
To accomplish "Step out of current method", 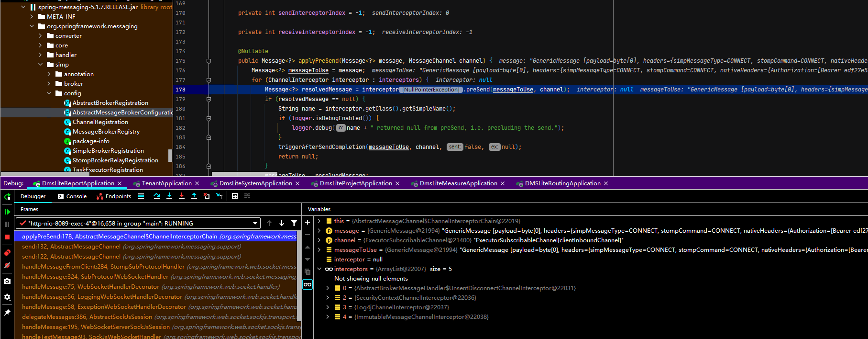I will point(194,196).
